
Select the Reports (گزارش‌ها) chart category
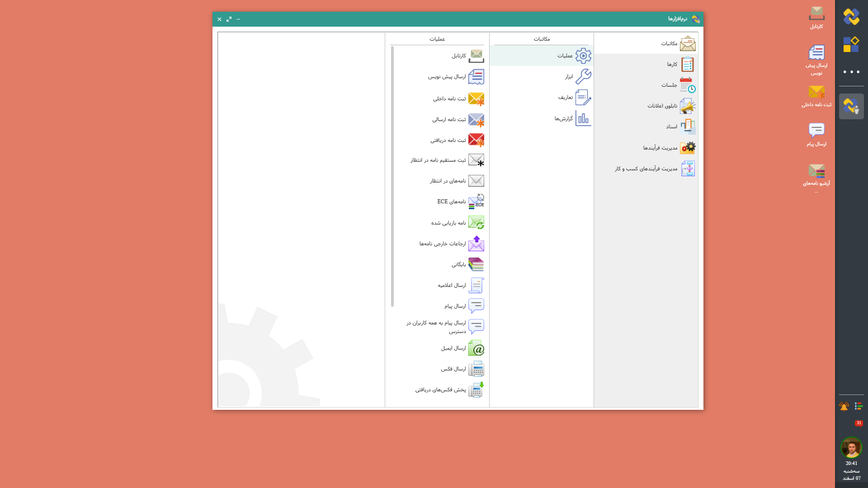[x=583, y=118]
